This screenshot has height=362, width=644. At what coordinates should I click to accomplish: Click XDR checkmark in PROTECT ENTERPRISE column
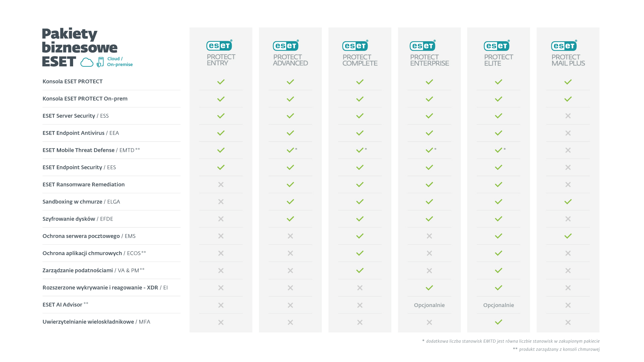coord(429,288)
